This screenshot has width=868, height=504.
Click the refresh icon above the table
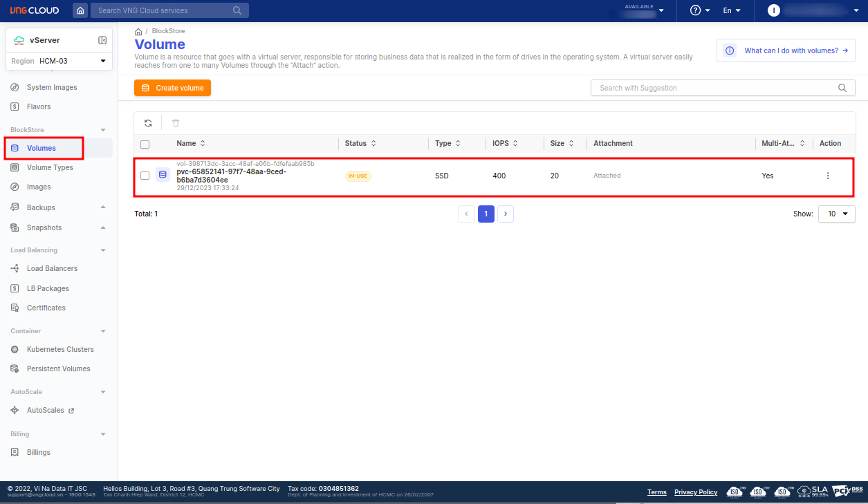click(x=148, y=123)
